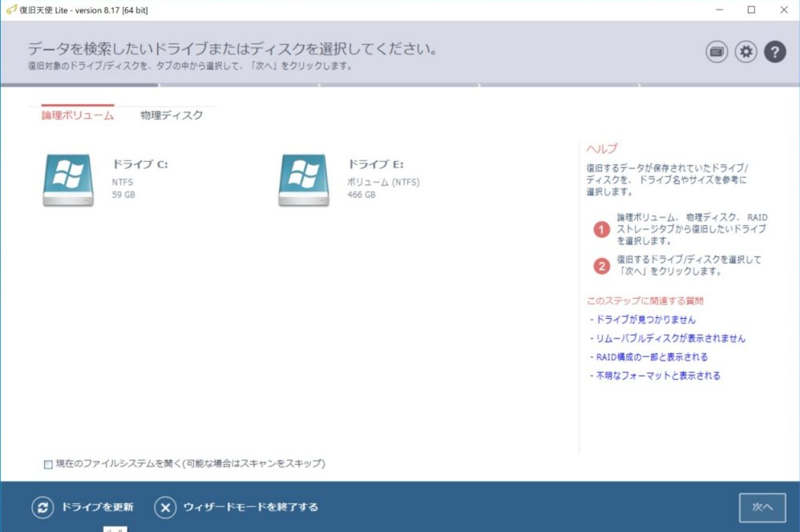The width and height of the screenshot is (800, 532).
Task: Click the app logo in the title bar
Action: (x=11, y=10)
